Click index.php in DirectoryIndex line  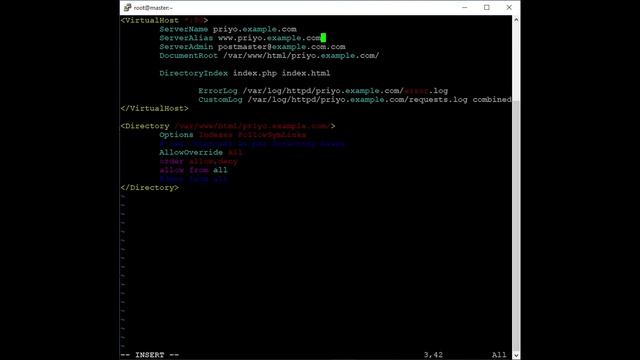click(255, 73)
